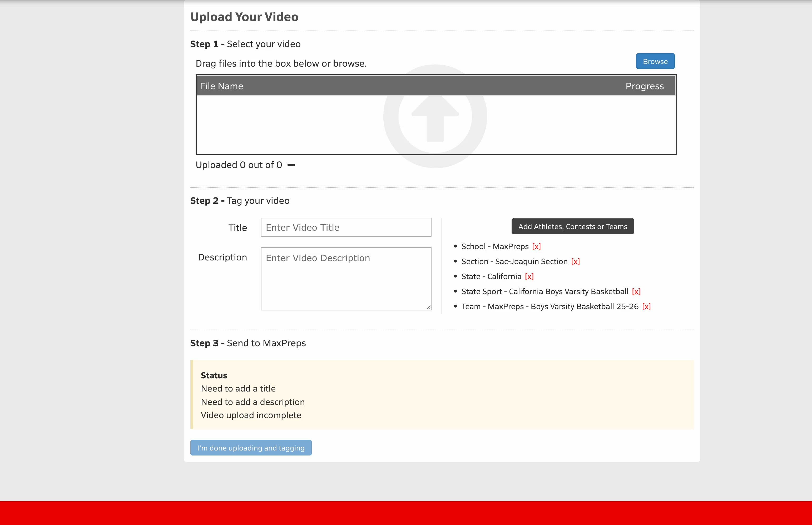Grab the description textarea resize handle
The height and width of the screenshot is (525, 812).
pos(428,308)
